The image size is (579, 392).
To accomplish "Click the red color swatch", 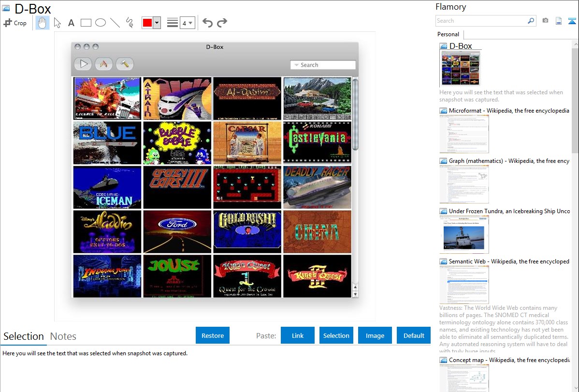I will point(147,23).
